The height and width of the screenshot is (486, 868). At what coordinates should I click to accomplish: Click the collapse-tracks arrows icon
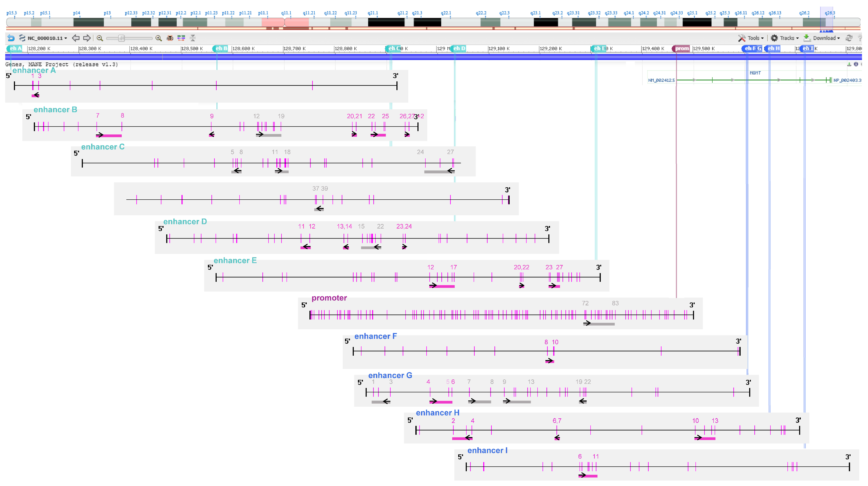[192, 38]
